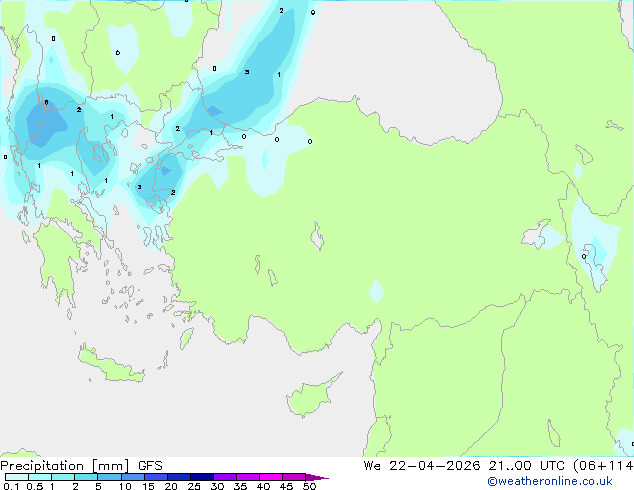
Task: Click the legend label '20'
Action: (x=171, y=486)
